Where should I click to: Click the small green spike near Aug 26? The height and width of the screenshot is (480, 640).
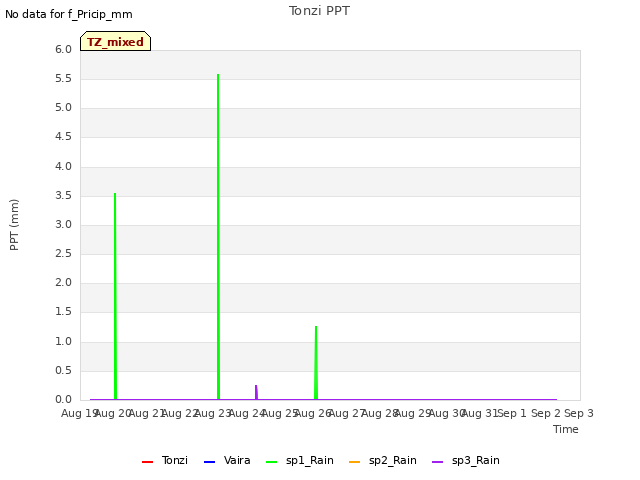click(316, 363)
